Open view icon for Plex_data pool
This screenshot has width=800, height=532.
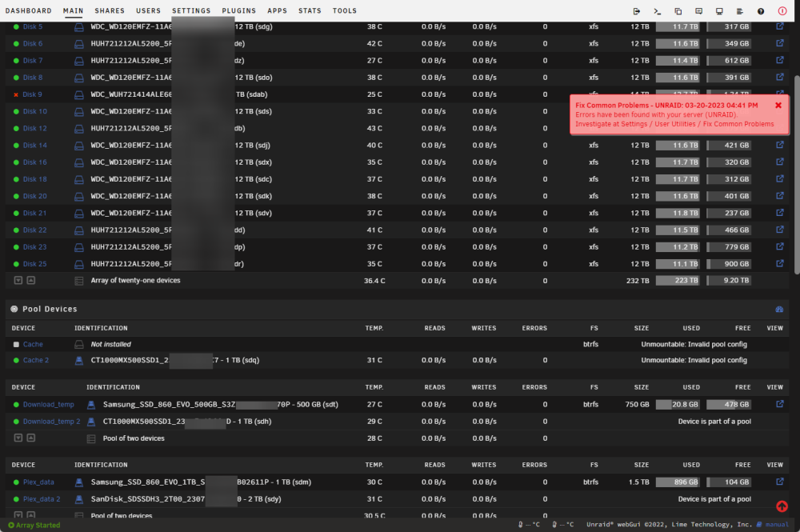coord(779,482)
